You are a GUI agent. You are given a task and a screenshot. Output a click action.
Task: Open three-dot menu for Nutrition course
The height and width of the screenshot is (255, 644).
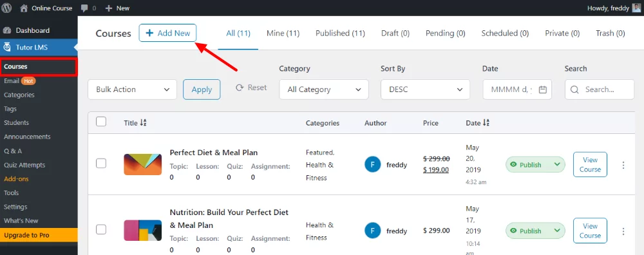[x=623, y=231]
